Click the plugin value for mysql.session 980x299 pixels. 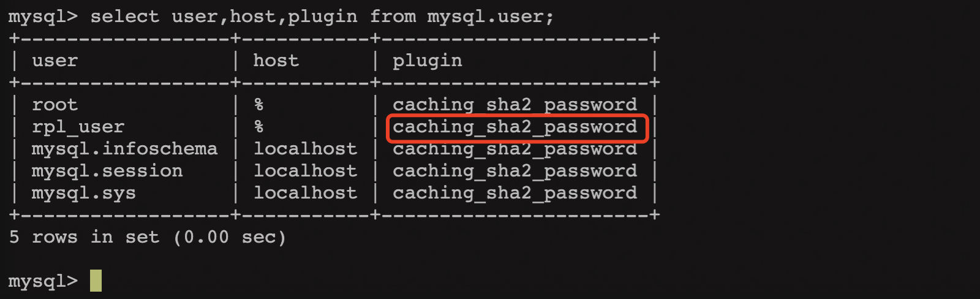pos(515,171)
